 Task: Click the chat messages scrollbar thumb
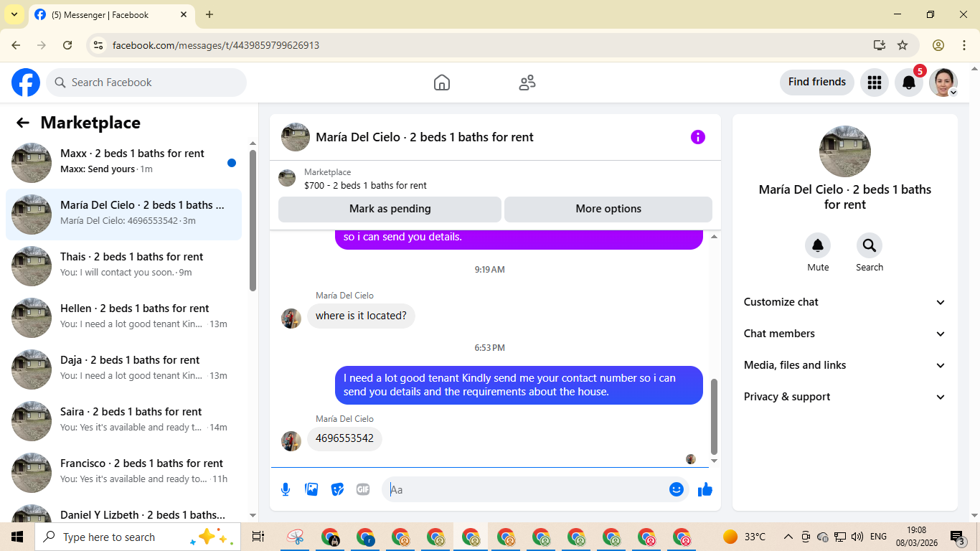714,417
